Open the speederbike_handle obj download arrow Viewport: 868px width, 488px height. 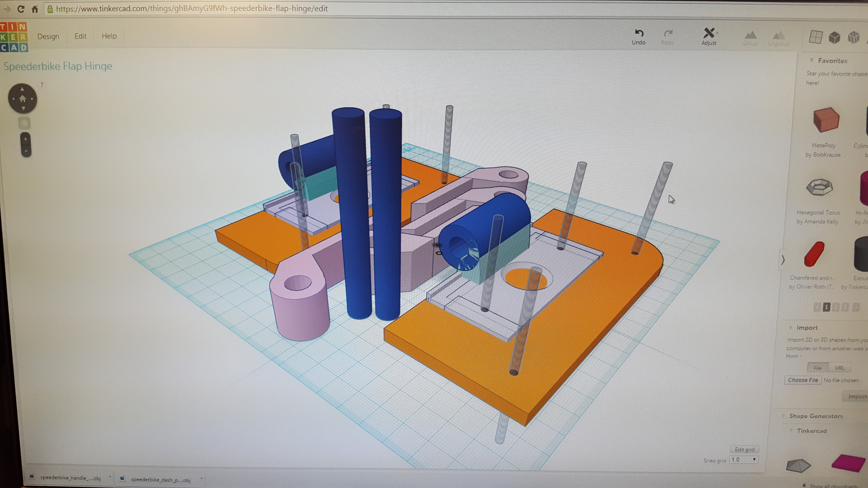tap(110, 477)
